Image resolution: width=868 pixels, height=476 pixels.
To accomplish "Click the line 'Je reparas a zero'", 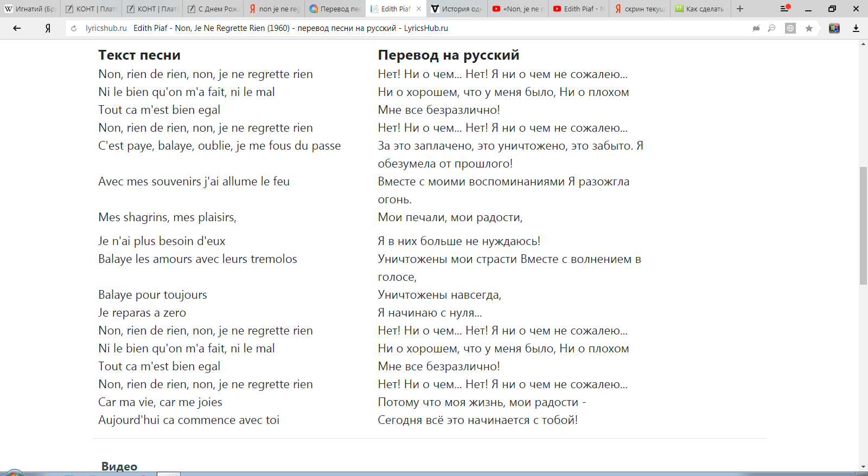I will (x=142, y=313).
